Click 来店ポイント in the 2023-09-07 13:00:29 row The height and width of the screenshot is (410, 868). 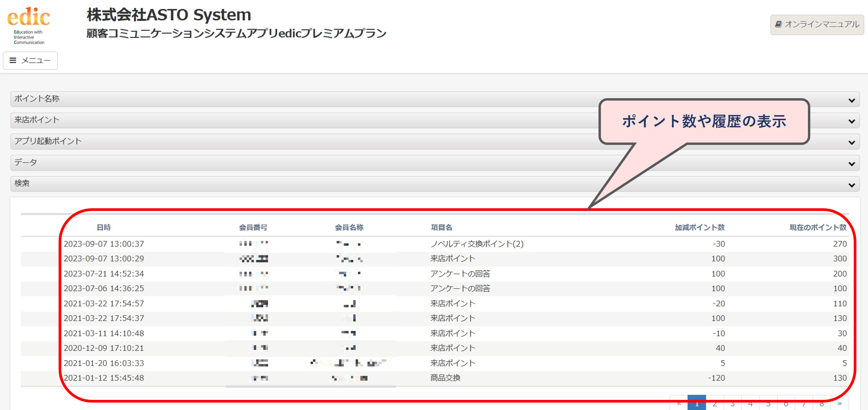[452, 259]
